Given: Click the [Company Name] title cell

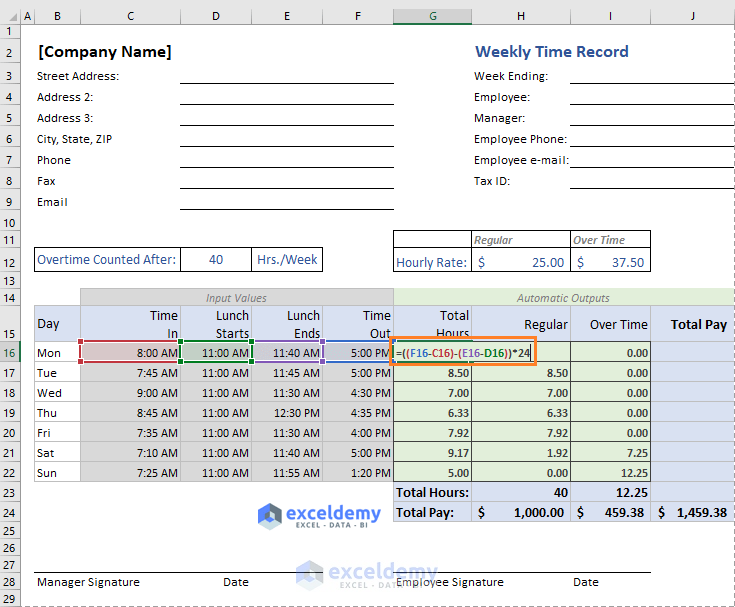Looking at the screenshot, I should (105, 52).
